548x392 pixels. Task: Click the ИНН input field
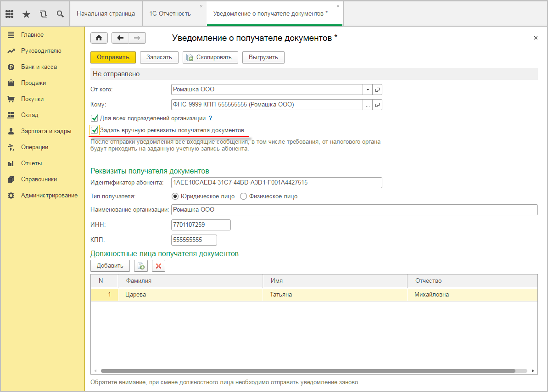pos(201,224)
